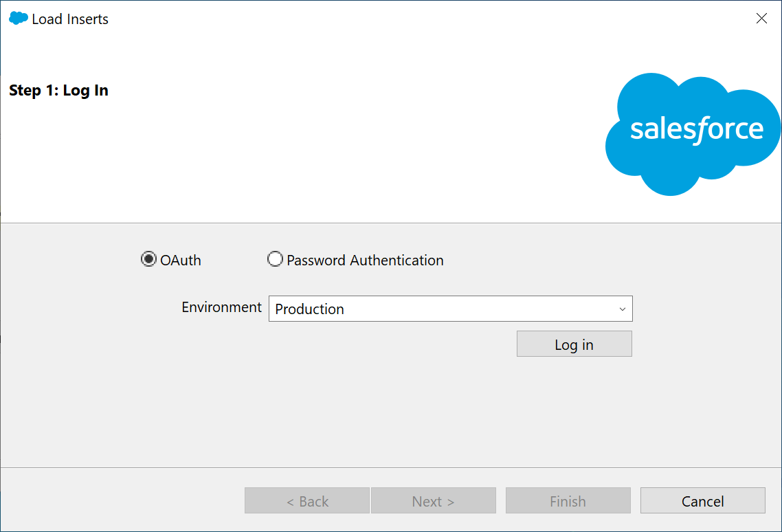Click the Salesforce cloud icon in title bar
782x532 pixels.
(18, 19)
